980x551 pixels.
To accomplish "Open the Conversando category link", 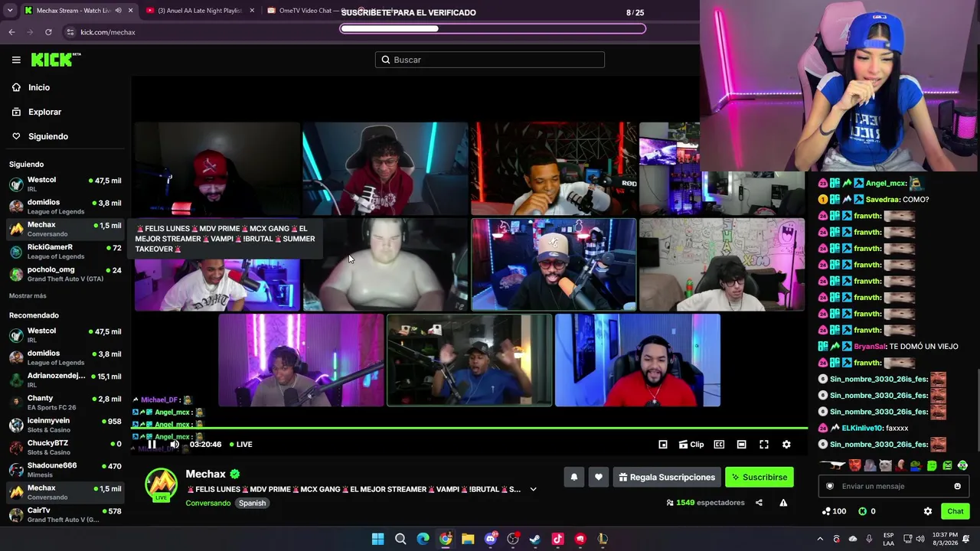I will pos(208,504).
